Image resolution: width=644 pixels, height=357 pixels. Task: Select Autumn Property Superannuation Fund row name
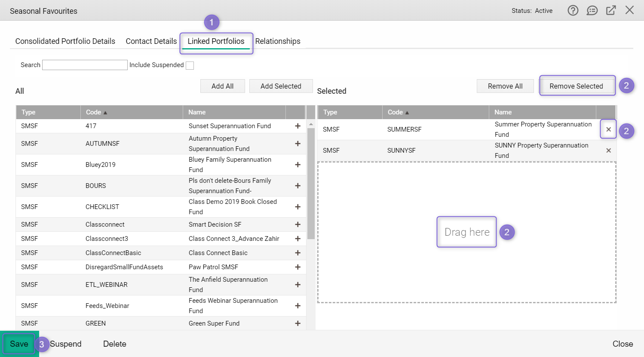pos(219,144)
